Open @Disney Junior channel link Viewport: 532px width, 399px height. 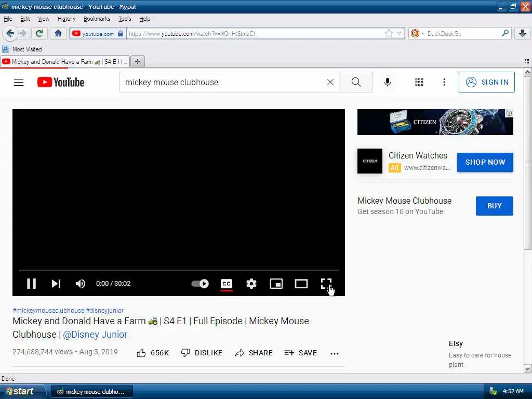pyautogui.click(x=95, y=335)
